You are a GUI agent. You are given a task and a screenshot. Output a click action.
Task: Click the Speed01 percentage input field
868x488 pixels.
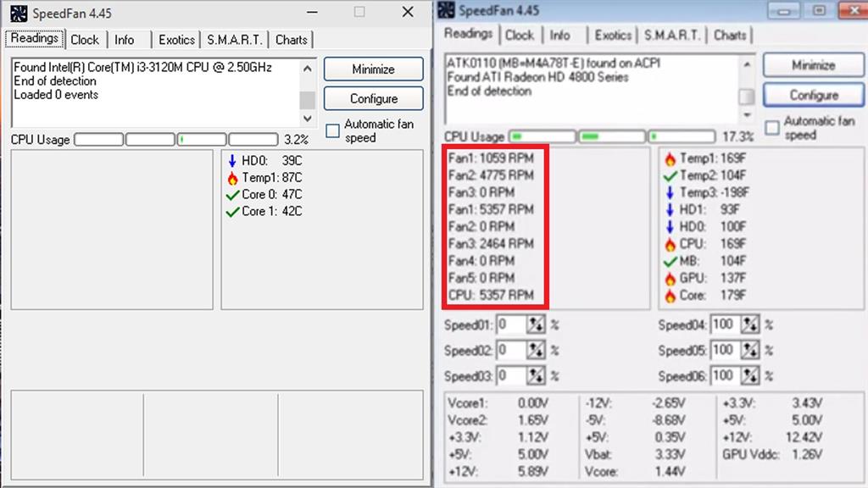[x=511, y=324]
